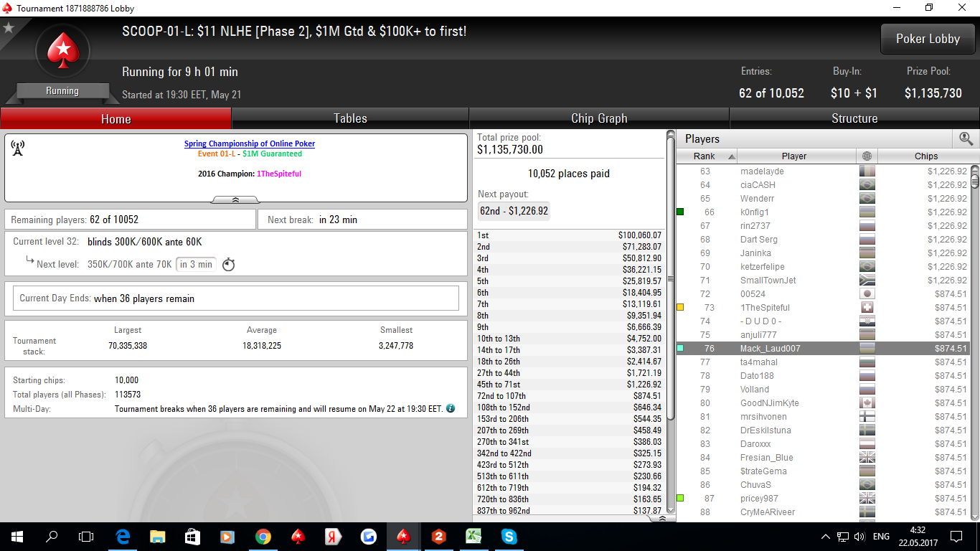This screenshot has height=551, width=980.
Task: Click the Brazil flag beside ciaCASH
Action: coord(867,185)
